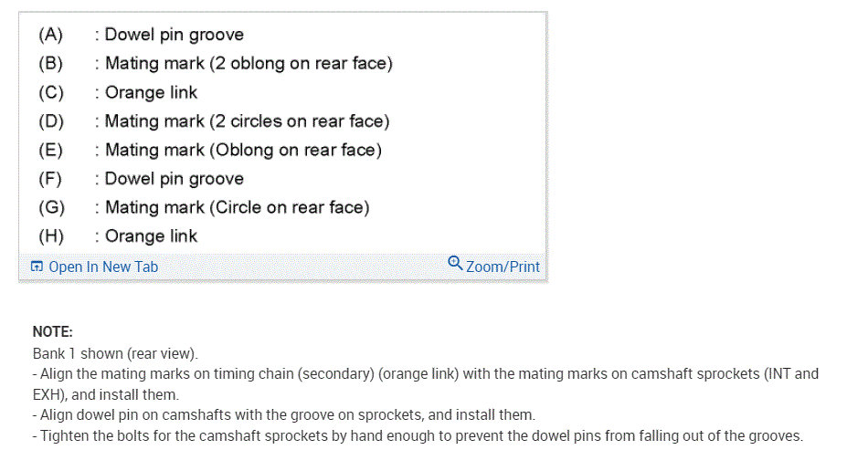Click the (F) Dowel pin groove description
Image resolution: width=868 pixels, height=471 pixels.
(x=174, y=179)
